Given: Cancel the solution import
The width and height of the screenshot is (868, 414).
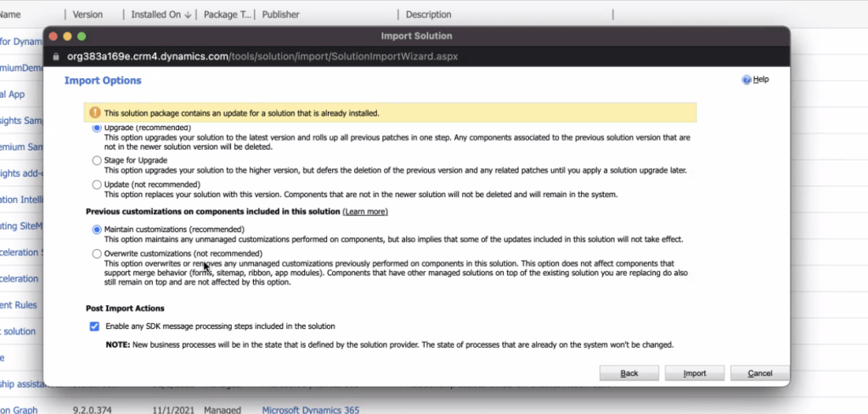Looking at the screenshot, I should click(759, 373).
